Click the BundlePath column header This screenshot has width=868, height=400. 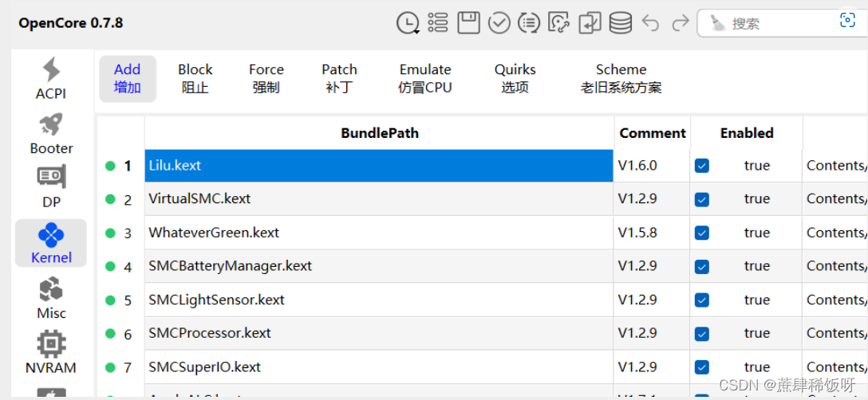click(380, 133)
